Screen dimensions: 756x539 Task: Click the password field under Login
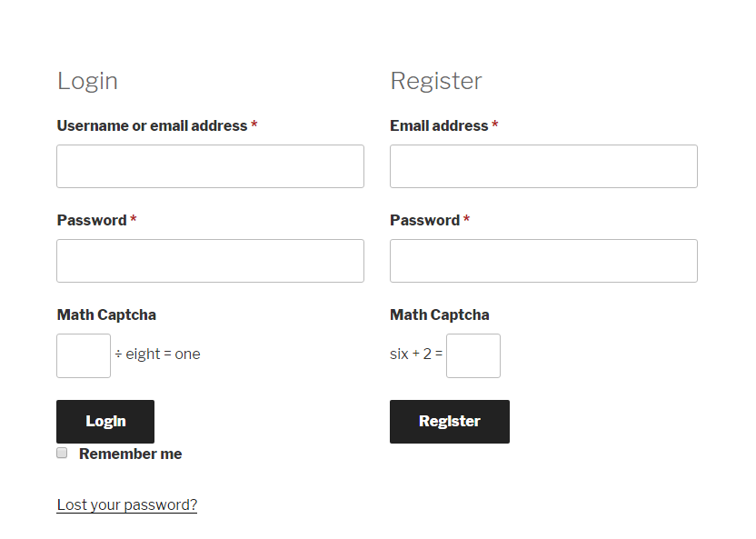(210, 261)
